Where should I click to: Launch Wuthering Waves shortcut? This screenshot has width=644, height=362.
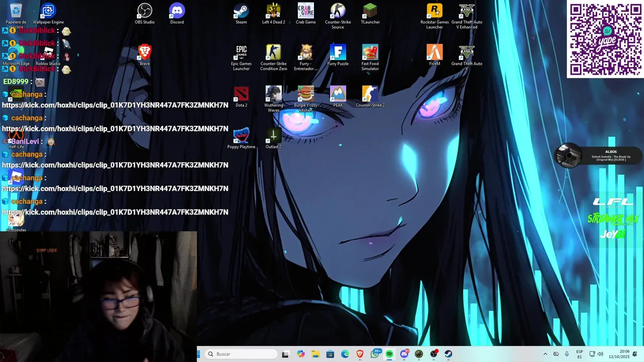pos(274,100)
